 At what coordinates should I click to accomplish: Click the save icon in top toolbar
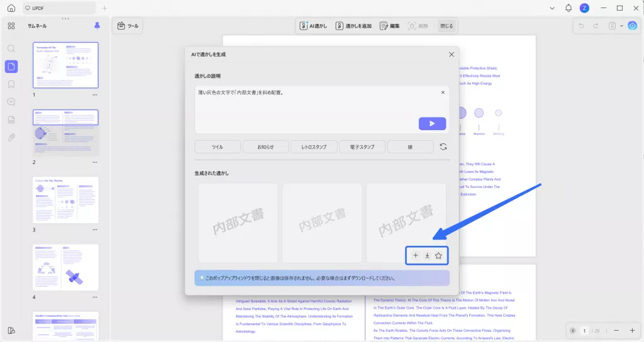(612, 26)
